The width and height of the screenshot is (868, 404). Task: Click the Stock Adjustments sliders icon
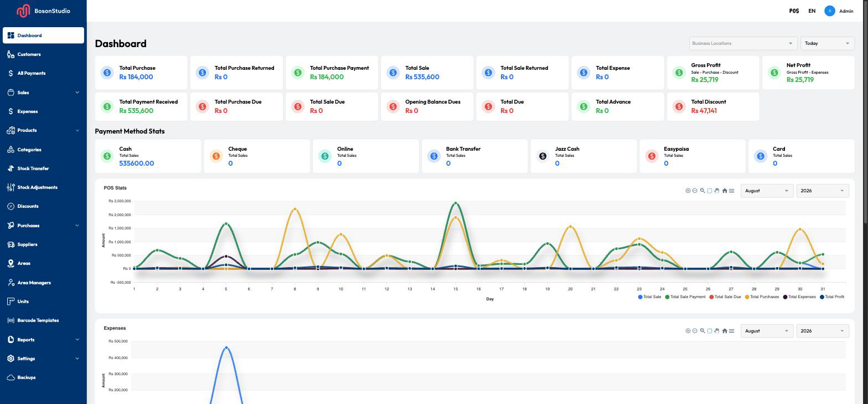(11, 187)
